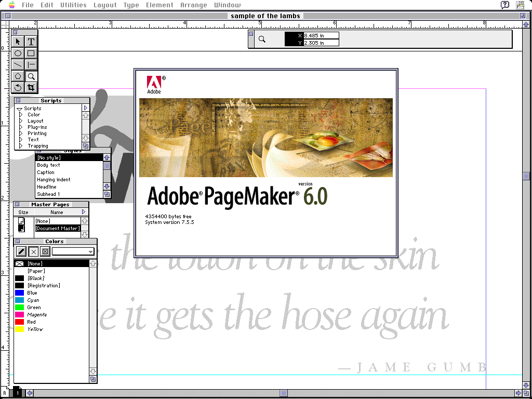Open the application switcher icon

(520, 5)
